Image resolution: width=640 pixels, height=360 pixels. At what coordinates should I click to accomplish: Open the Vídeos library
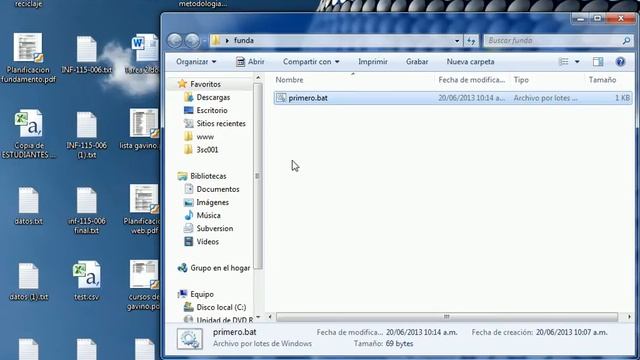coord(207,242)
